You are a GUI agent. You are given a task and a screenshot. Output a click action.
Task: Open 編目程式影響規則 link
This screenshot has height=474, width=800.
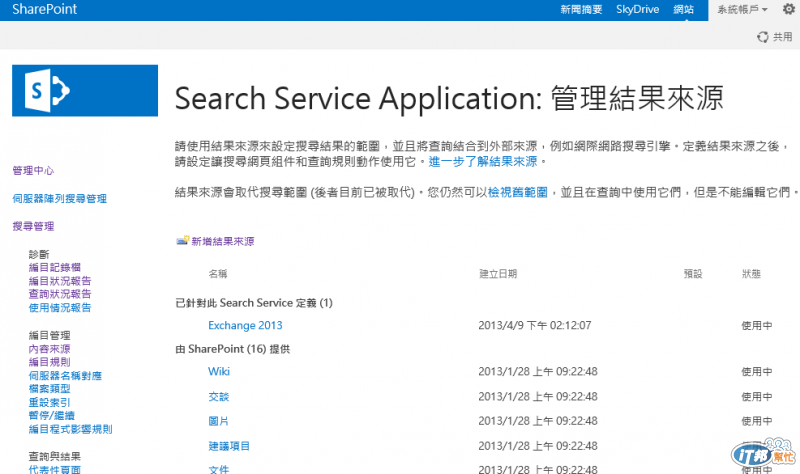tap(70, 429)
